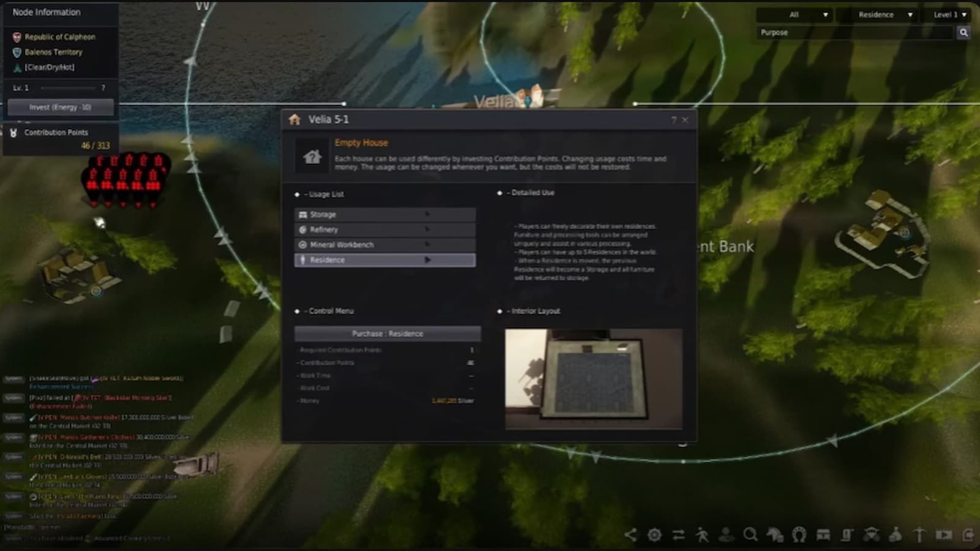Open the All filter dropdown
This screenshot has height=551, width=980.
[x=794, y=15]
